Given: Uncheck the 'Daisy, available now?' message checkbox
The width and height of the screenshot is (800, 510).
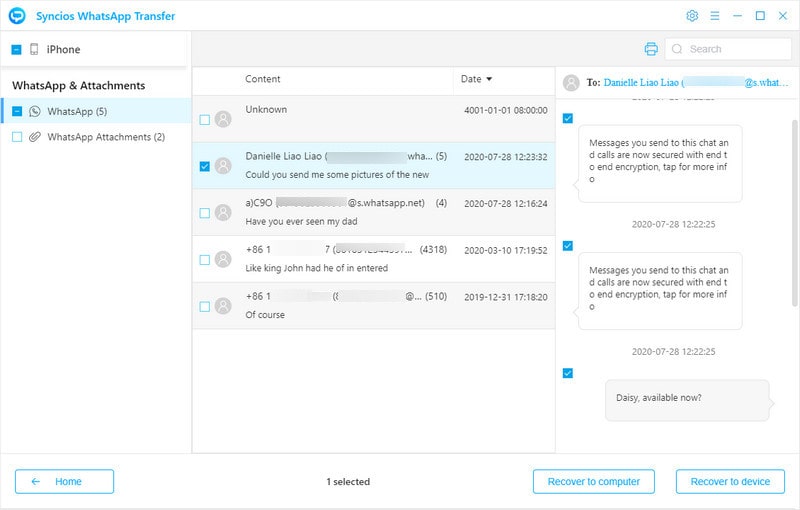Looking at the screenshot, I should click(567, 373).
